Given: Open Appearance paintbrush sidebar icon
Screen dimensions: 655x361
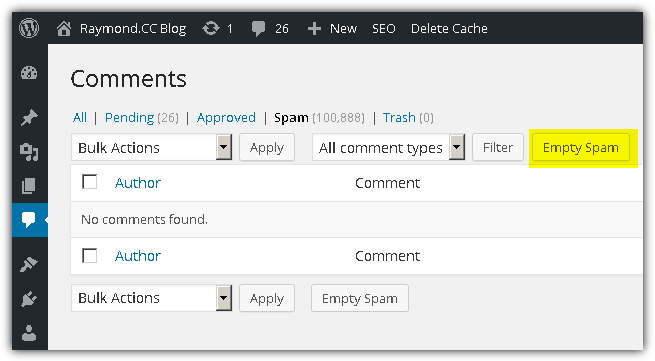Looking at the screenshot, I should 29,264.
